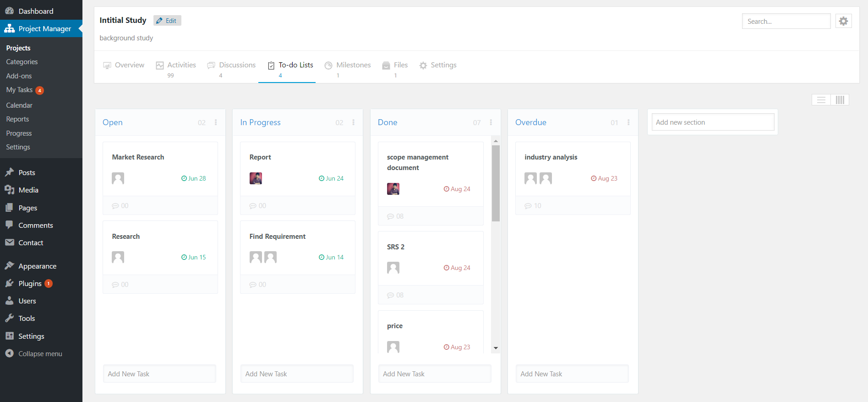Open Project Manager in the sidebar
The width and height of the screenshot is (868, 402).
click(41, 28)
